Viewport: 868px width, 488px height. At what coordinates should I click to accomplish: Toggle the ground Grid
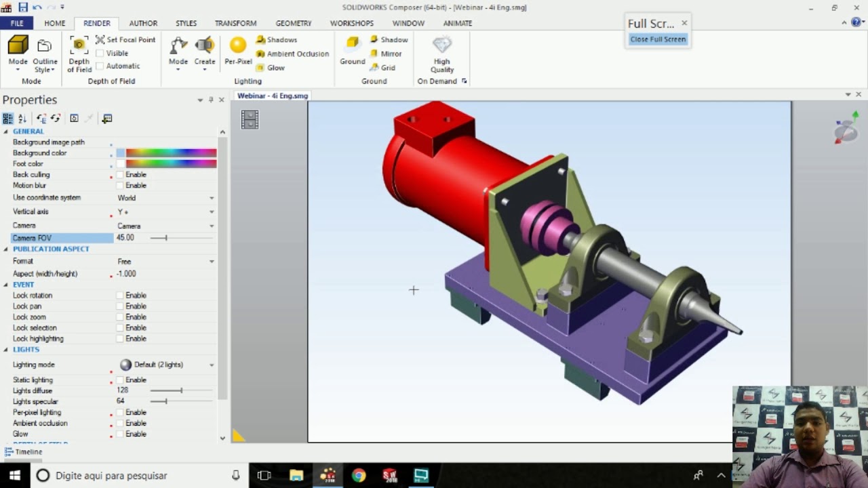coord(382,68)
